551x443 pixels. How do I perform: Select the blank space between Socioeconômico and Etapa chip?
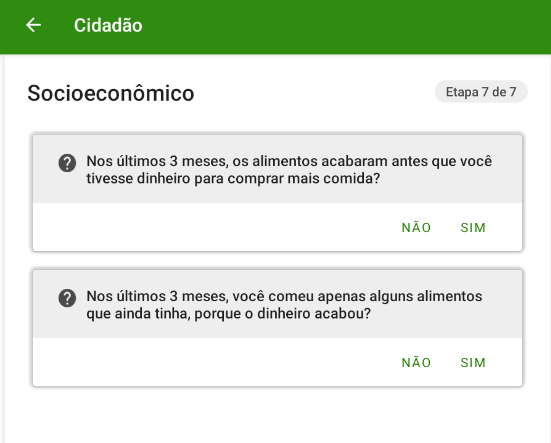[315, 93]
